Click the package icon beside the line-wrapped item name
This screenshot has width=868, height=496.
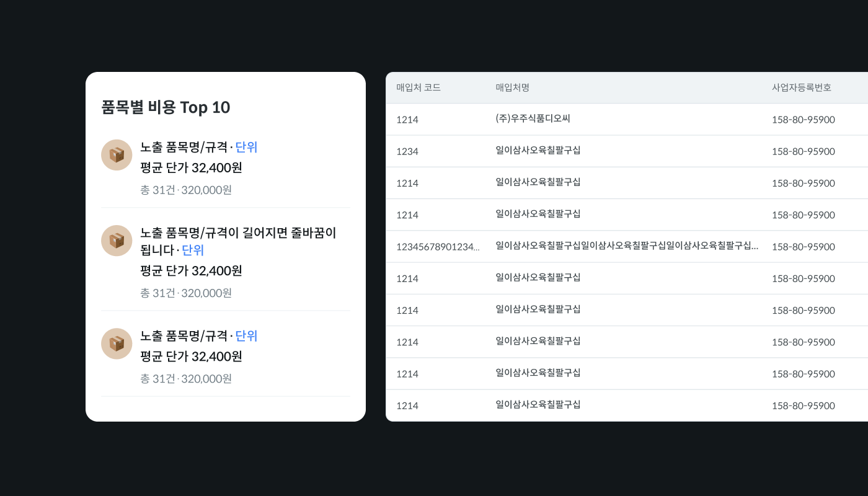117,241
